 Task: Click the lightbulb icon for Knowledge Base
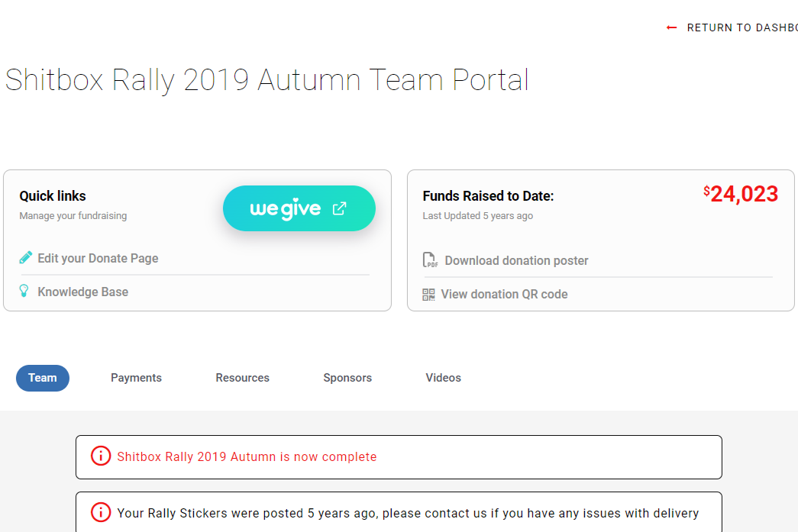24,292
